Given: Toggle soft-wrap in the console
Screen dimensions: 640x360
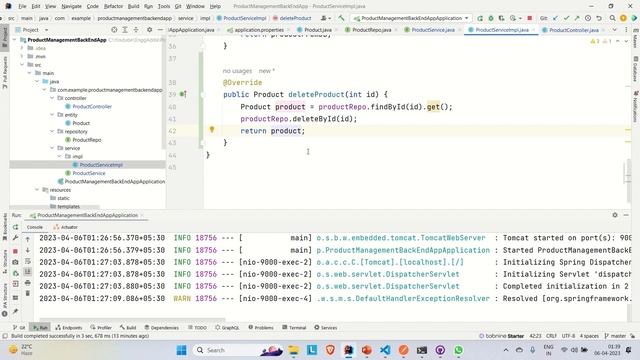Looking at the screenshot, I should point(28,261).
